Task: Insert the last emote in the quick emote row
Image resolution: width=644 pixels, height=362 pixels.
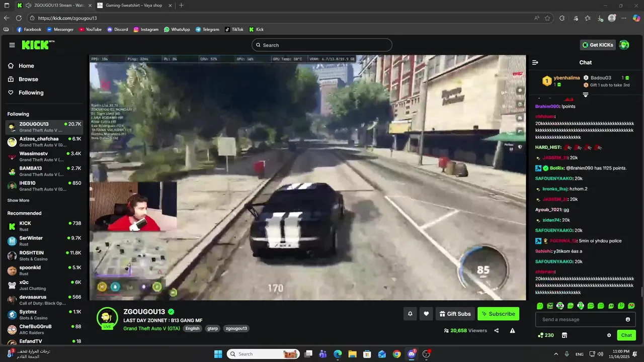Action: pos(631,306)
